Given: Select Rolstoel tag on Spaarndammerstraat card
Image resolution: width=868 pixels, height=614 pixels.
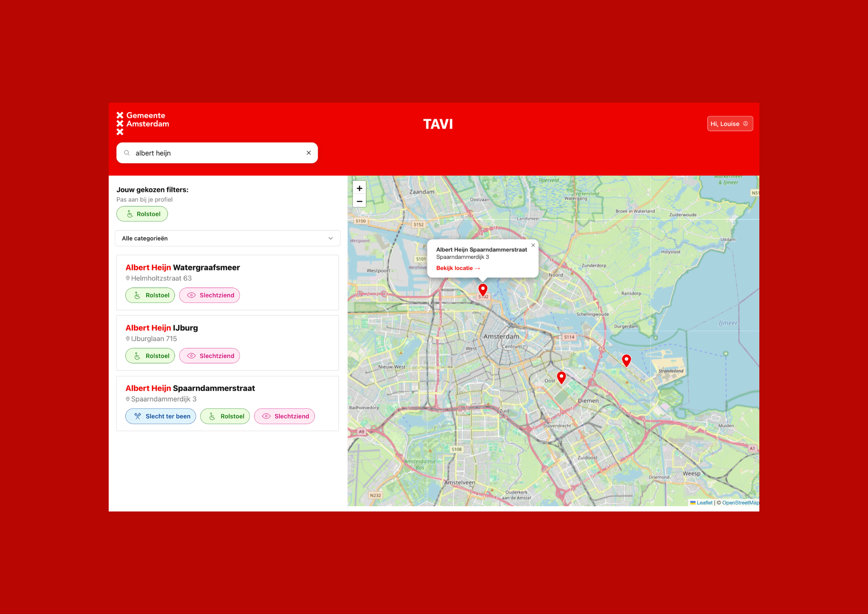Looking at the screenshot, I should point(225,416).
